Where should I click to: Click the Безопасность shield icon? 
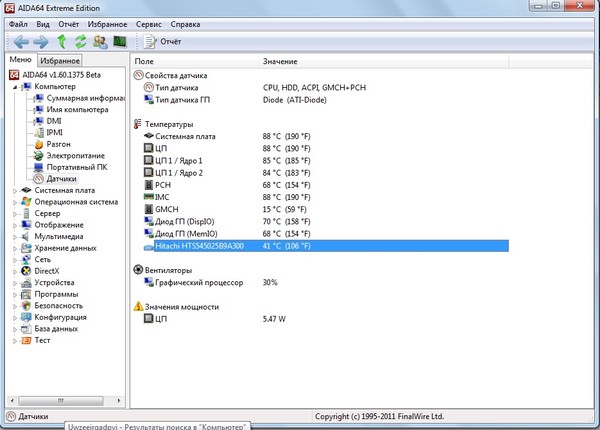point(26,306)
